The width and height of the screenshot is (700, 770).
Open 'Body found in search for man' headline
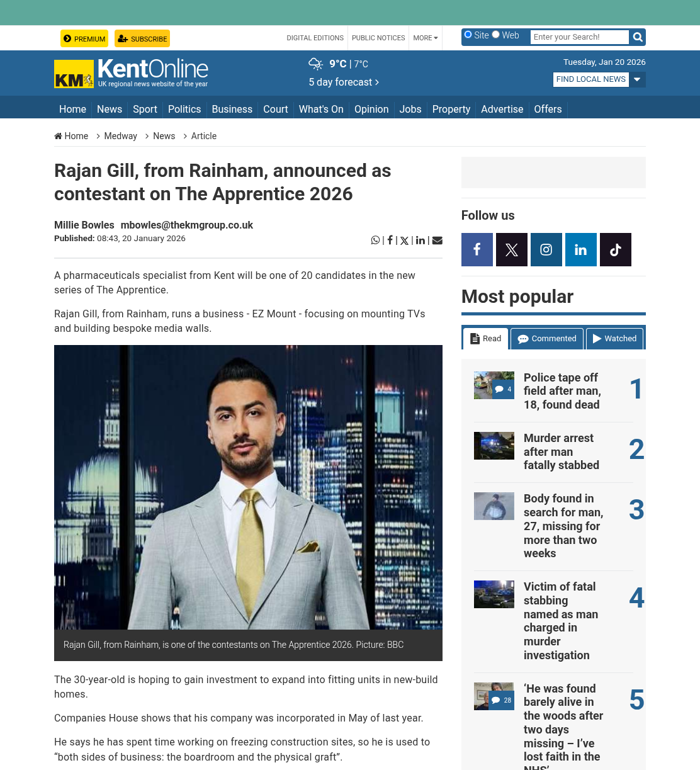(563, 526)
